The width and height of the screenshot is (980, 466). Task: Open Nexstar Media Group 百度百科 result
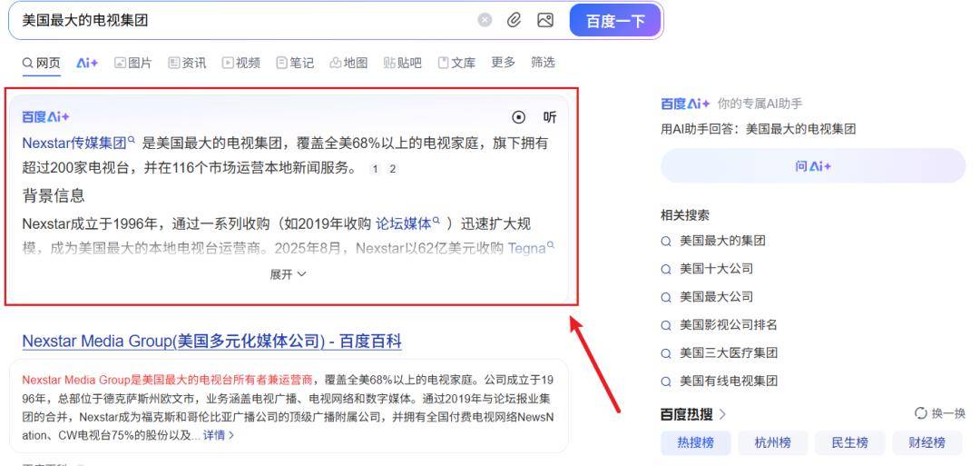(211, 342)
